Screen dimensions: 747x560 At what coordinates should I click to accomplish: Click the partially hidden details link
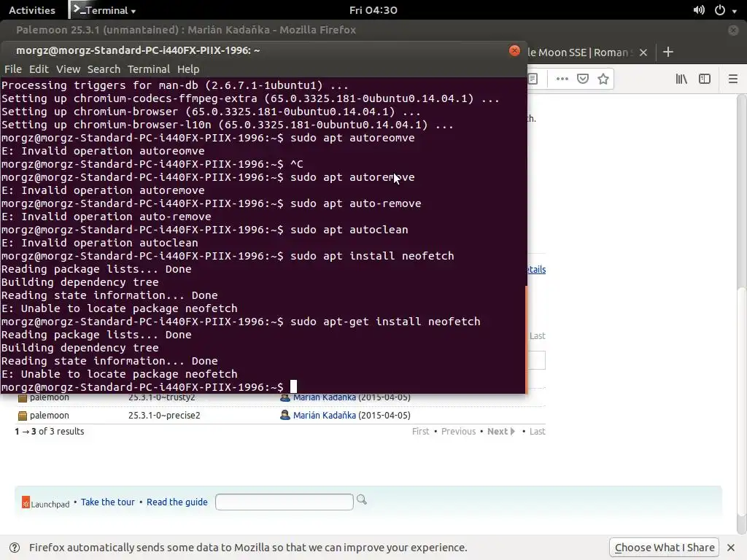(536, 270)
